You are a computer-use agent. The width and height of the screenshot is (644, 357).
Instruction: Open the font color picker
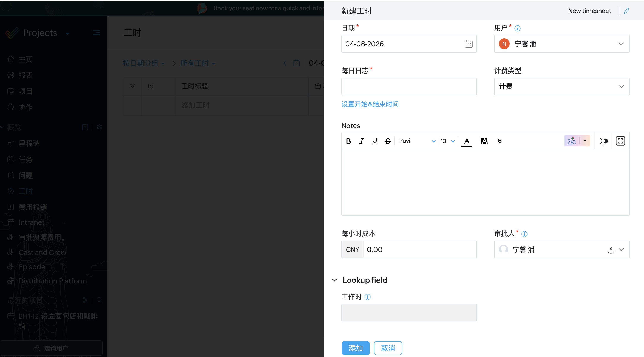coord(467,141)
